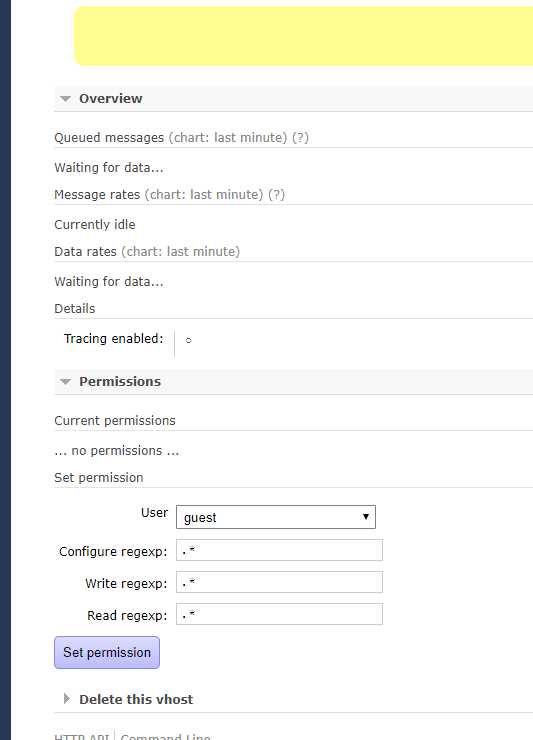
Task: Click the Overview section heading
Action: tap(110, 99)
